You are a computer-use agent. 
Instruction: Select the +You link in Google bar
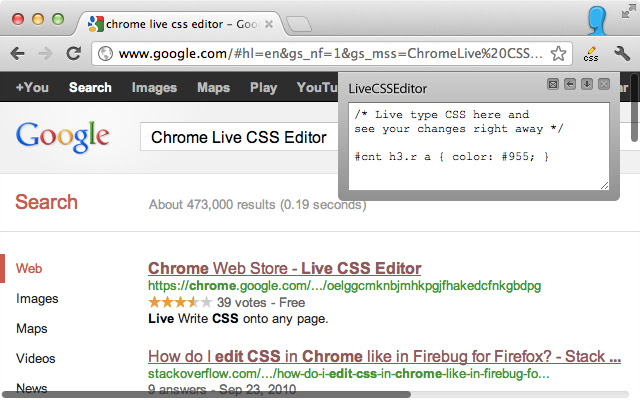click(x=32, y=87)
